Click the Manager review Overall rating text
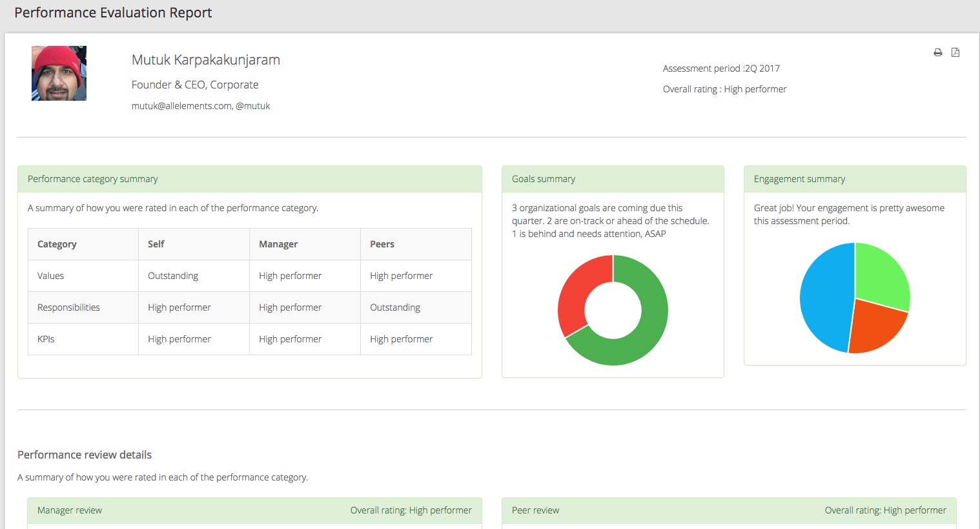The width and height of the screenshot is (980, 529). (x=411, y=510)
